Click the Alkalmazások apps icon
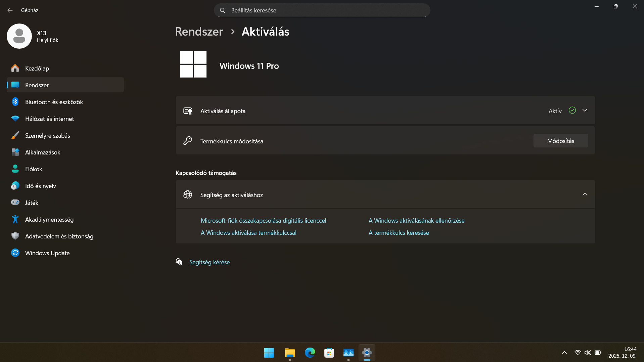This screenshot has height=362, width=644. pyautogui.click(x=15, y=152)
